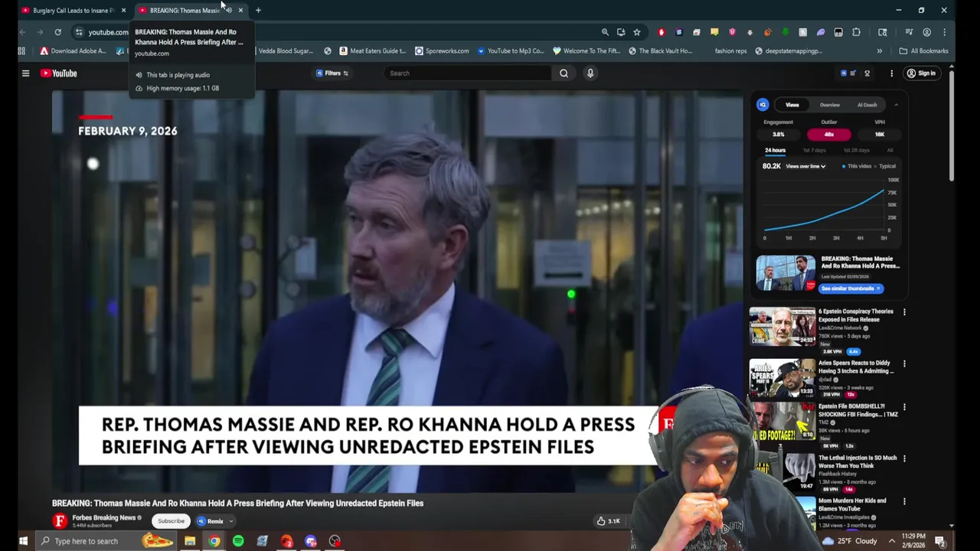Viewport: 980px width, 551px height.
Task: Expand the Remix dropdown arrow
Action: click(x=230, y=521)
